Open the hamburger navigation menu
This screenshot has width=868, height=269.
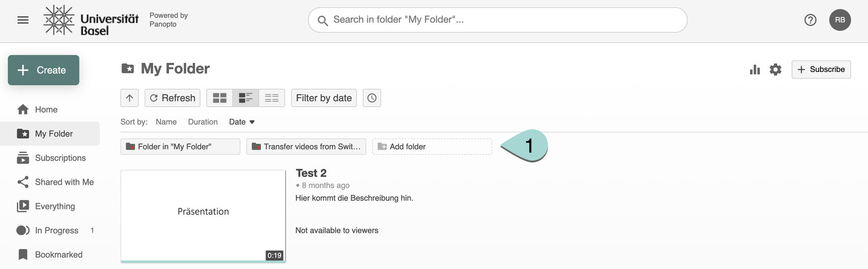(x=23, y=20)
